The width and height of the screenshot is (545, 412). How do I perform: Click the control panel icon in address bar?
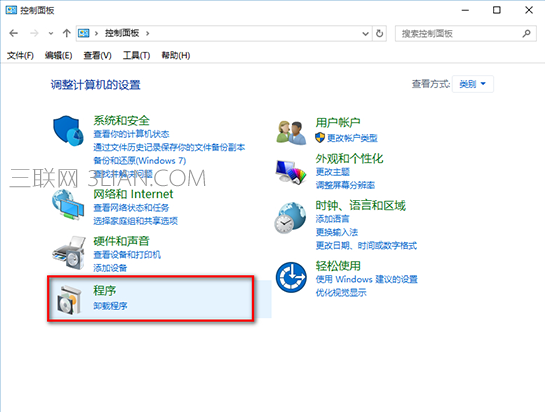coord(84,33)
